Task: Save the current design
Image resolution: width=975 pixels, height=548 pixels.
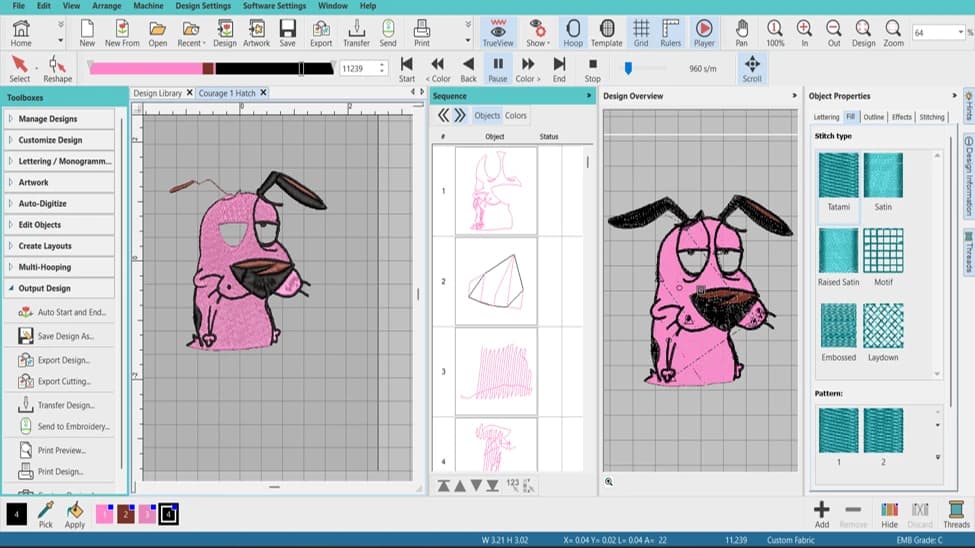Action: (x=287, y=33)
